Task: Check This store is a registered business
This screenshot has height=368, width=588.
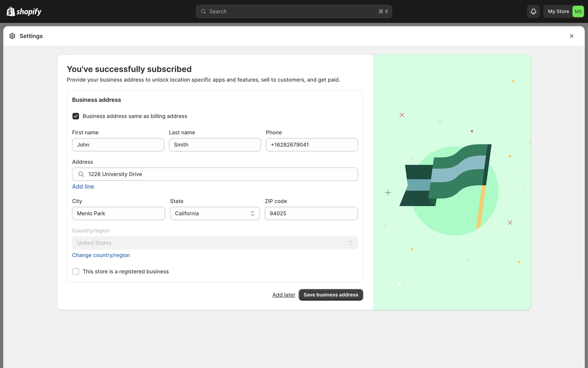Action: (76, 271)
